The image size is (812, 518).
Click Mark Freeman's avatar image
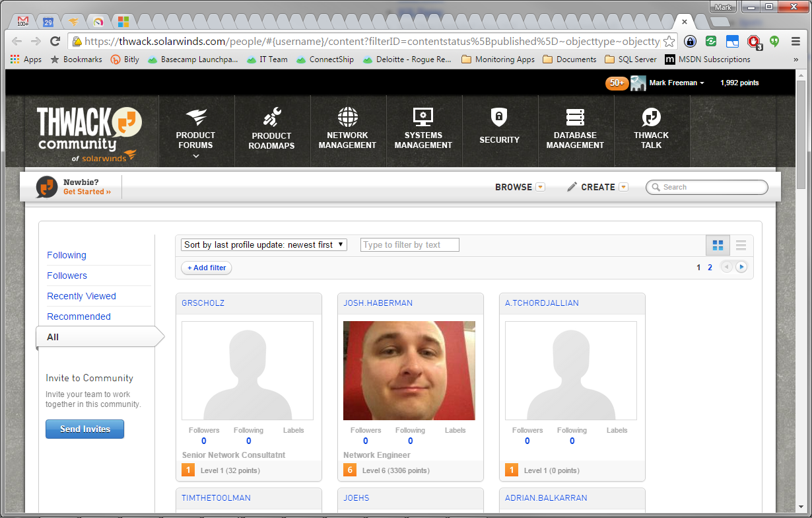coord(638,83)
